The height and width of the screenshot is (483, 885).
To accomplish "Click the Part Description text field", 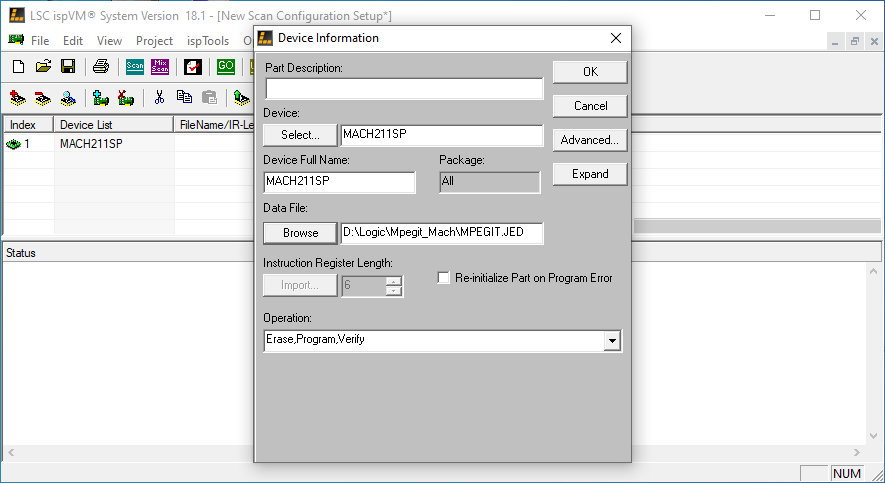I will coord(404,89).
